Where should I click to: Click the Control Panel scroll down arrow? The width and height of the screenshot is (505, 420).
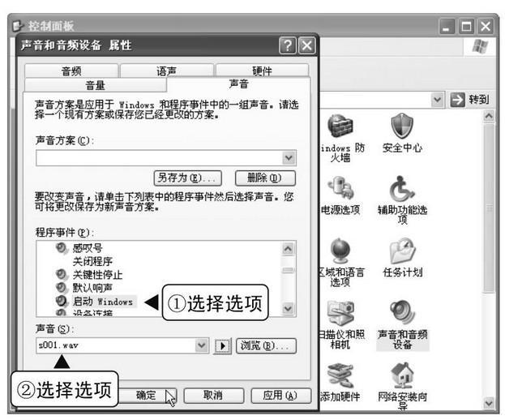489,403
